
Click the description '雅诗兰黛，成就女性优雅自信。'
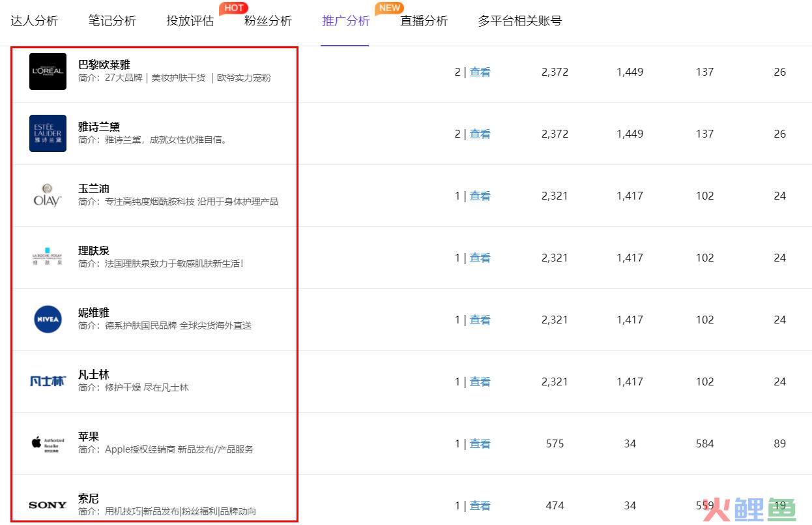coord(166,140)
